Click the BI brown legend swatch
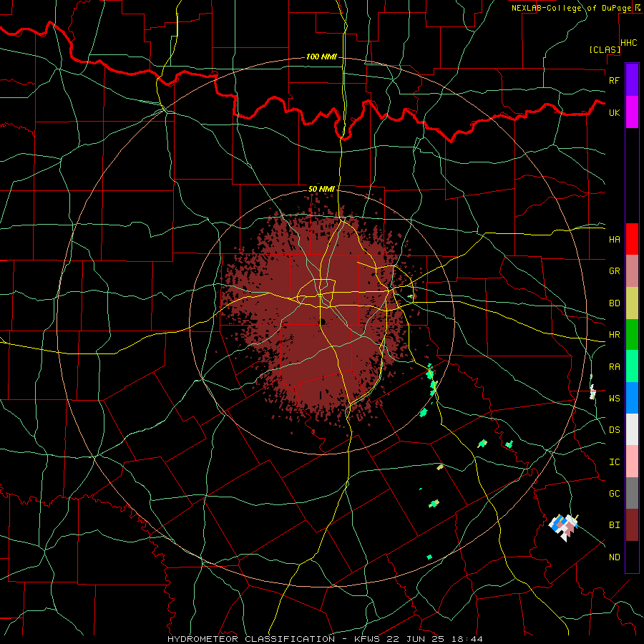This screenshot has width=644, height=644. pyautogui.click(x=632, y=525)
